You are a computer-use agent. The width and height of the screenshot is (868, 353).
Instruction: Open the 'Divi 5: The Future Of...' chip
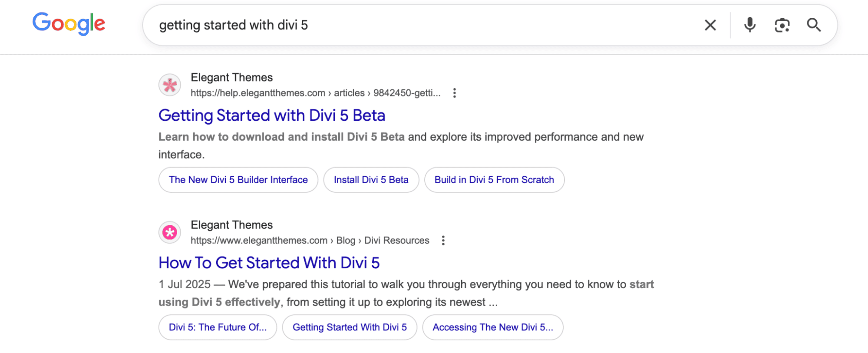pos(218,327)
